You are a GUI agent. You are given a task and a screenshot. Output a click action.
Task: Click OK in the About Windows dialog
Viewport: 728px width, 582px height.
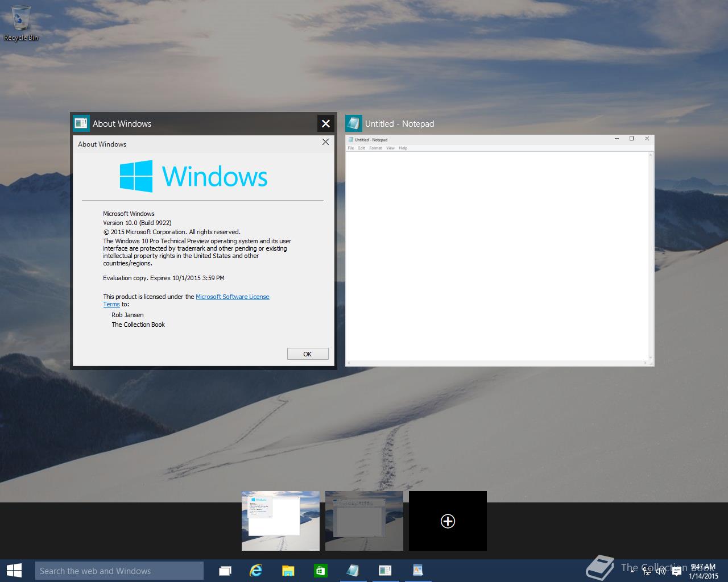tap(308, 354)
